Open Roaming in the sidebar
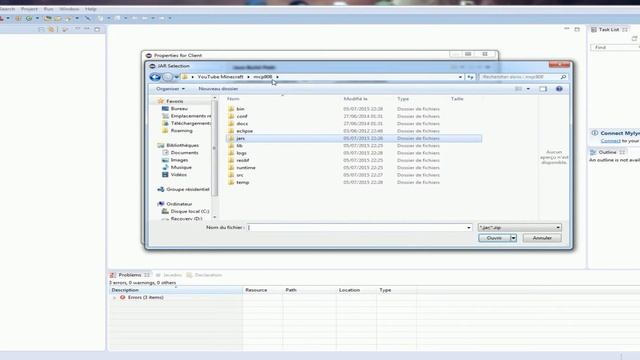Viewport: 640px width, 360px height. tap(181, 131)
